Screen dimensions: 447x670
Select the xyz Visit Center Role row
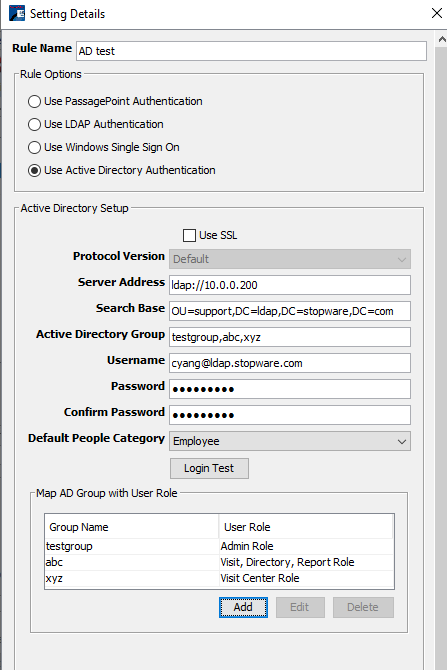pos(219,578)
